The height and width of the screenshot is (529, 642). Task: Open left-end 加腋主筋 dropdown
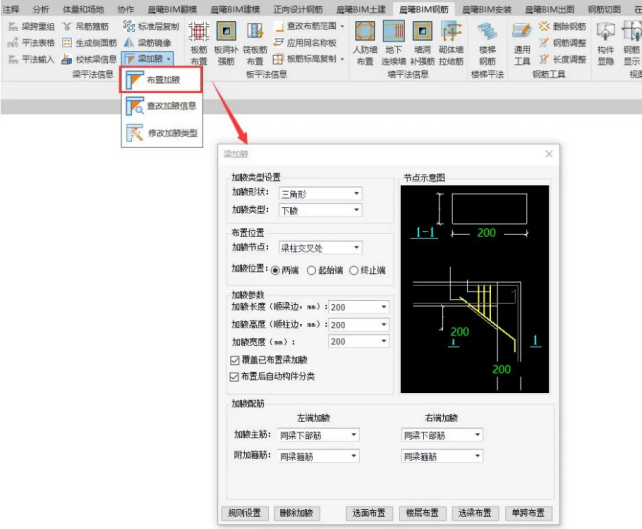coord(318,435)
